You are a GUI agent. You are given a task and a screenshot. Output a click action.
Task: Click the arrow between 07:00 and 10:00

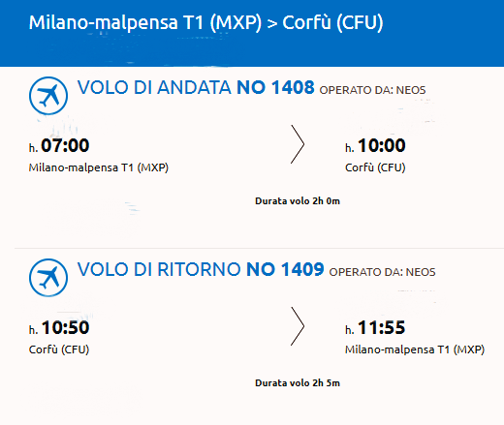tap(298, 144)
